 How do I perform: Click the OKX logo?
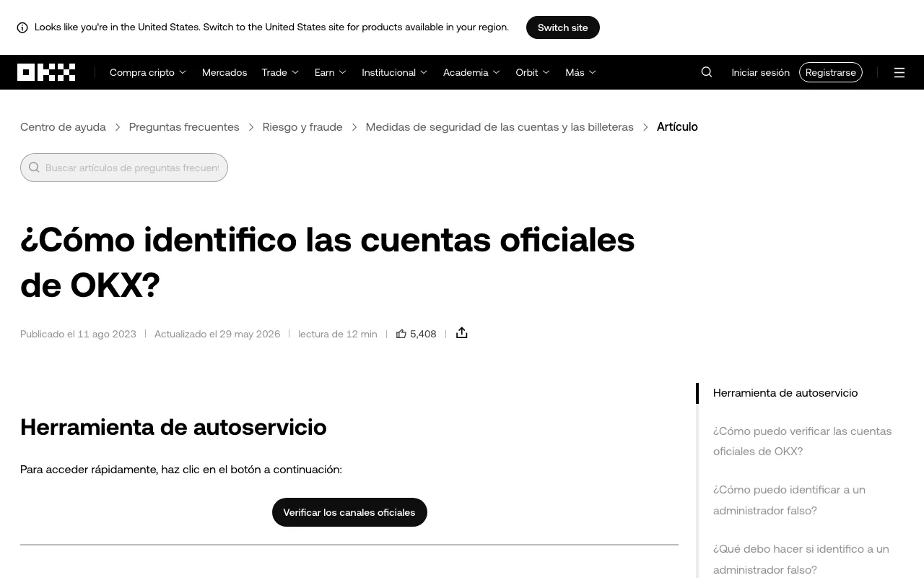[46, 72]
